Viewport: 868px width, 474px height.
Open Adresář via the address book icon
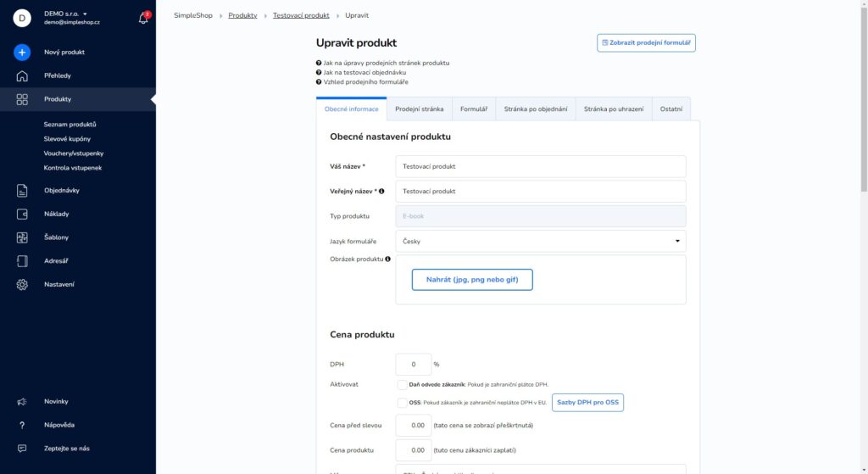[x=21, y=261]
